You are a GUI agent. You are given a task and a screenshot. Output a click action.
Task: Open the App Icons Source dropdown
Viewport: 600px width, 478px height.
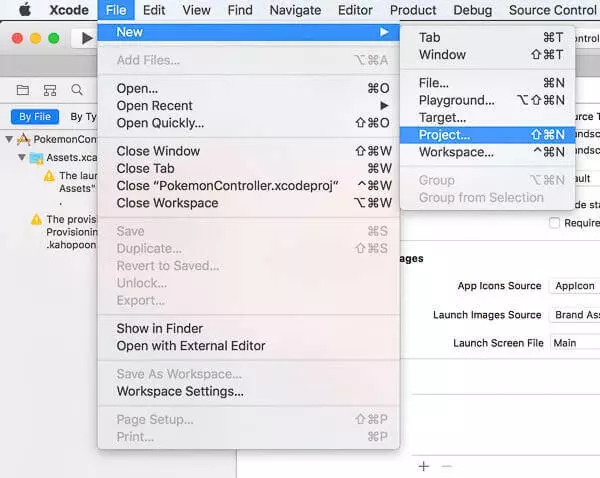[x=574, y=286]
